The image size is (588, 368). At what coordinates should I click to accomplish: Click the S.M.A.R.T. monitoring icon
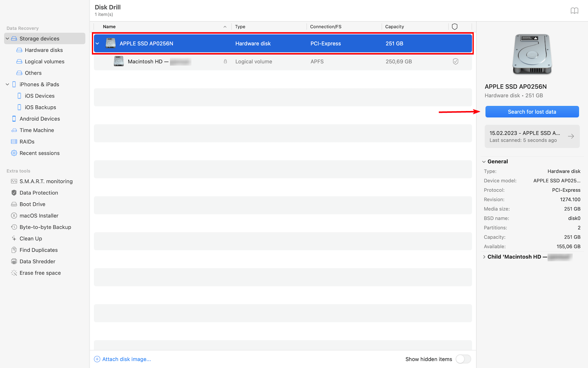(13, 181)
